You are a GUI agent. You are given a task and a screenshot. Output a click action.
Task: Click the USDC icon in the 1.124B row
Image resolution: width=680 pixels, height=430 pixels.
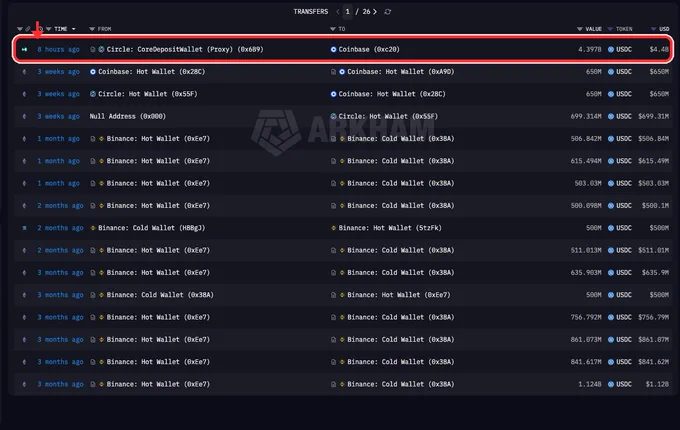point(611,384)
